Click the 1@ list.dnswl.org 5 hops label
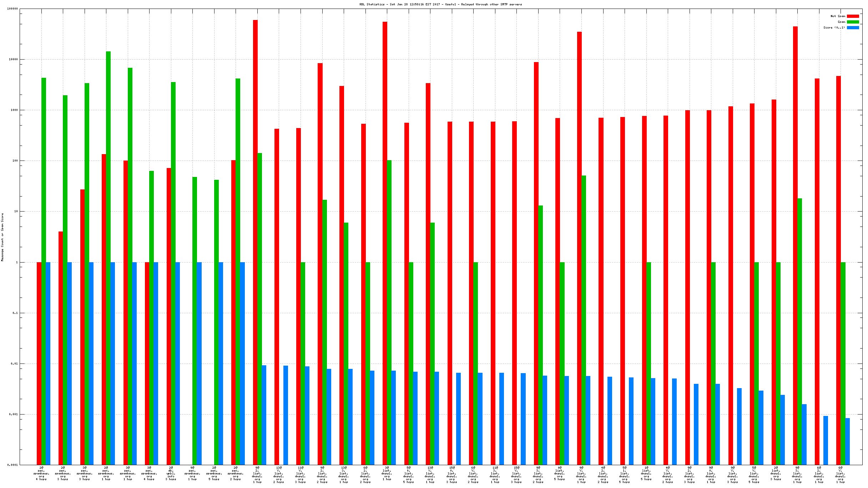 (x=646, y=473)
